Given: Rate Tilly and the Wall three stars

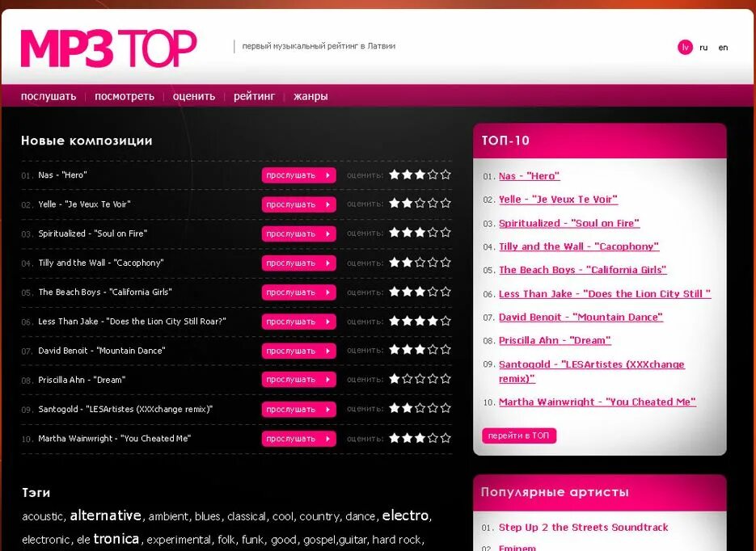Looking at the screenshot, I should [x=420, y=263].
